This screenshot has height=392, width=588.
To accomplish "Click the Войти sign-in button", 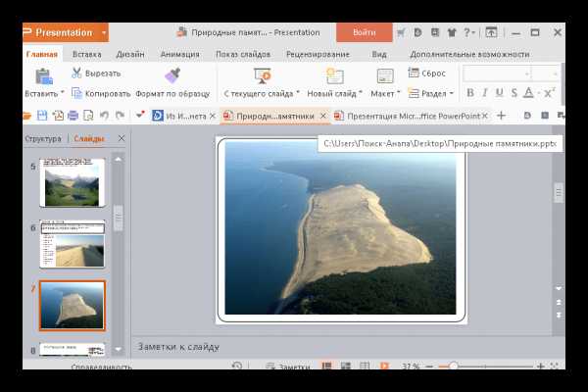I will [x=365, y=32].
